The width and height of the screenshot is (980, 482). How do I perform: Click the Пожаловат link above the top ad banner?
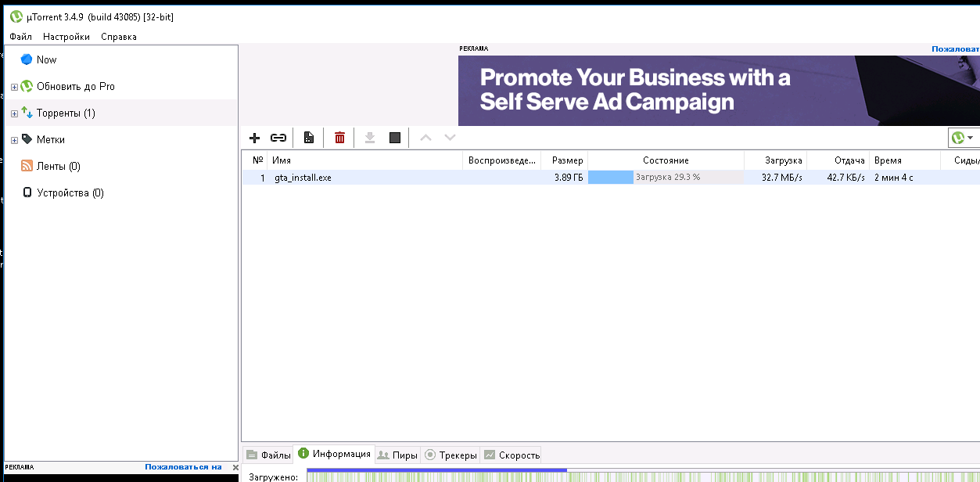coord(956,49)
